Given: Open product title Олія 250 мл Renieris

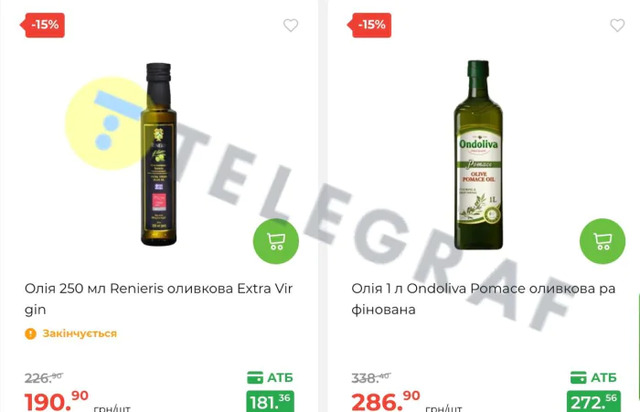Looking at the screenshot, I should (x=158, y=299).
